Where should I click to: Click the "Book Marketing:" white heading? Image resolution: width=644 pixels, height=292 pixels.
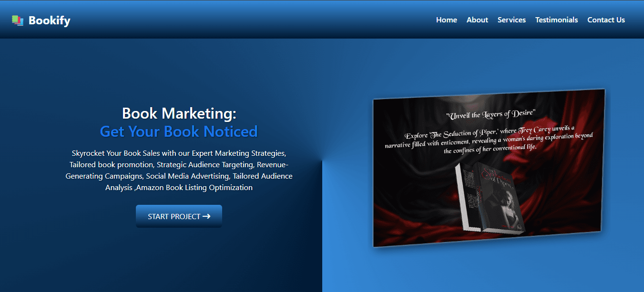(x=179, y=113)
